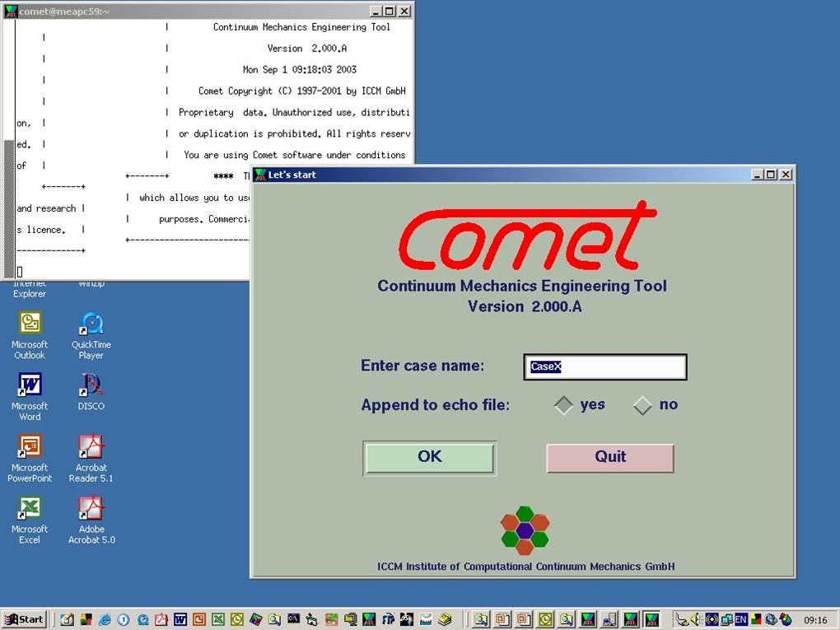840x630 pixels.
Task: Click 'Version 2.000.A' text in the dialog
Action: pyautogui.click(x=525, y=306)
